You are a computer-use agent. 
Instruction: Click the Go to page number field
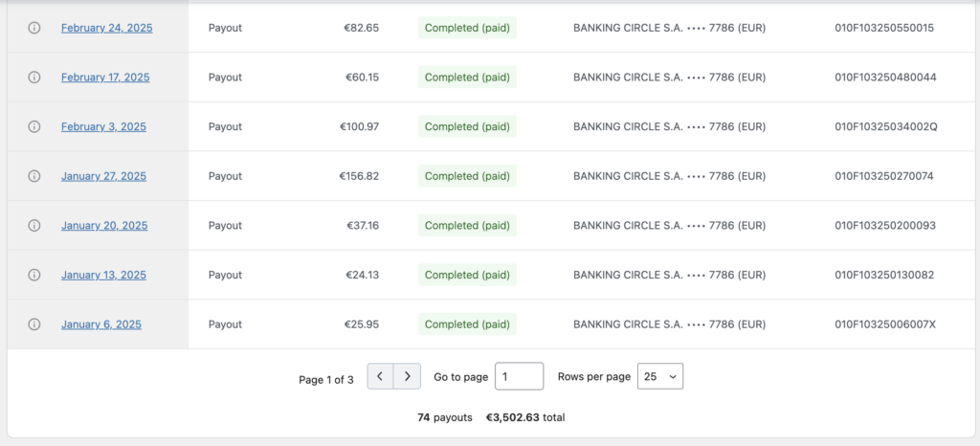519,377
